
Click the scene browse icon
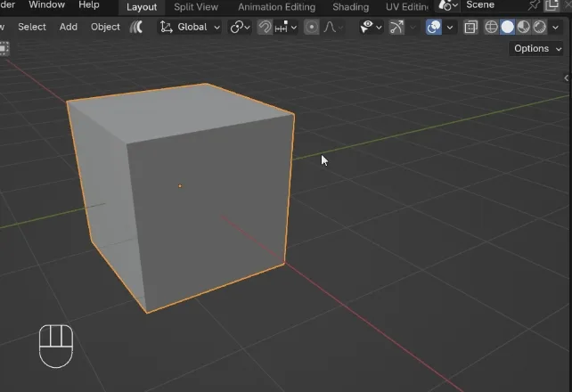(448, 5)
